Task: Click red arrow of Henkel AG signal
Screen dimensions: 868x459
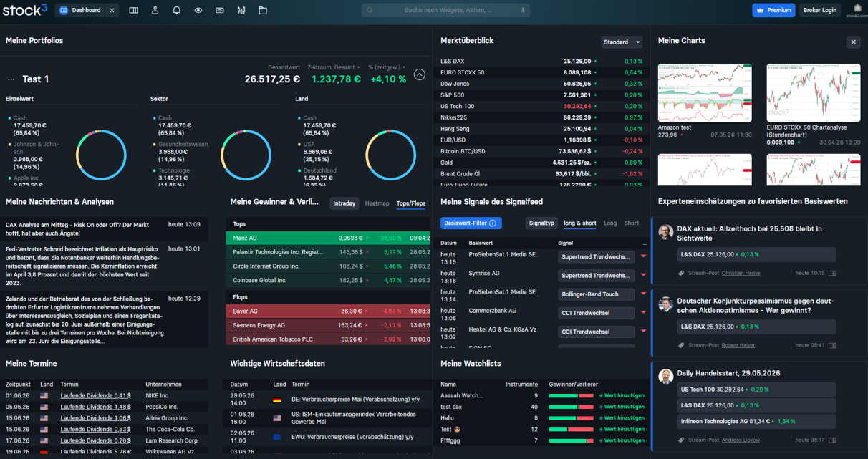Action: [x=643, y=332]
